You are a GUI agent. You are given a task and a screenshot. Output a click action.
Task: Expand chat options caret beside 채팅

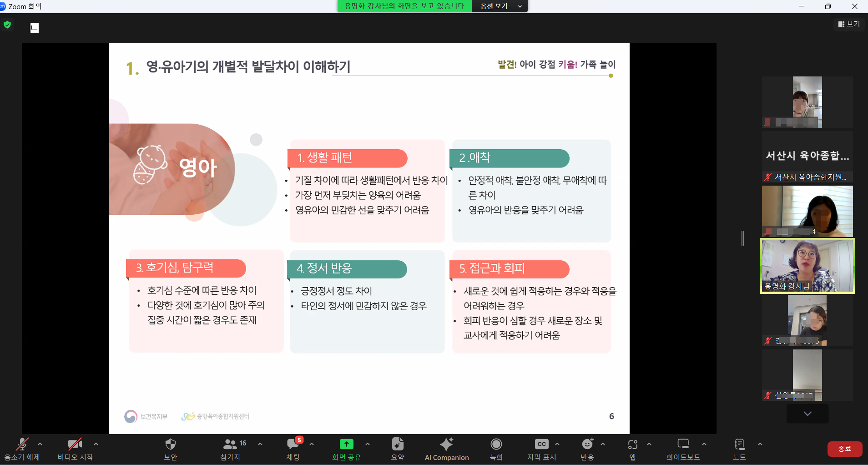pyautogui.click(x=312, y=444)
